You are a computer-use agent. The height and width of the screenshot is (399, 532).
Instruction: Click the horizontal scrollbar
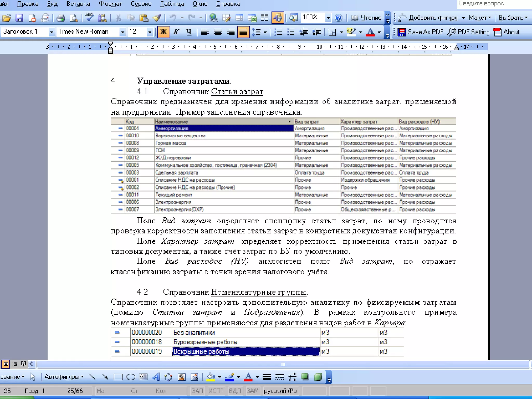click(x=283, y=364)
